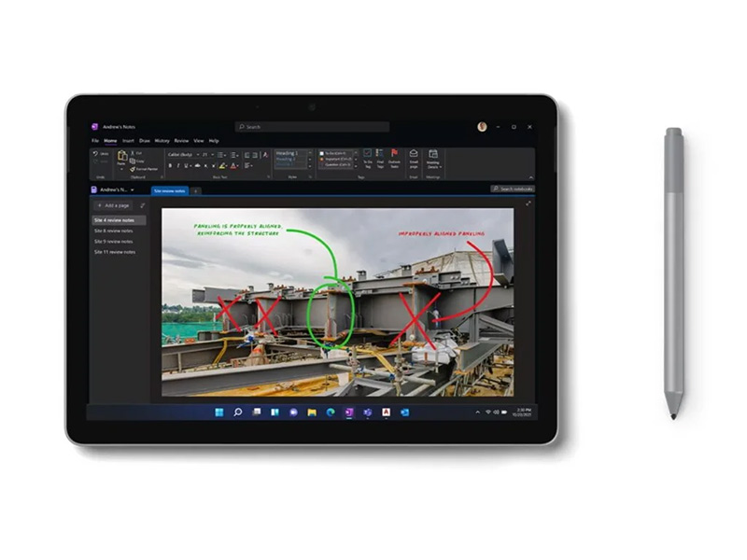The image size is (747, 560).
Task: Click the Add a page button
Action: click(x=113, y=205)
